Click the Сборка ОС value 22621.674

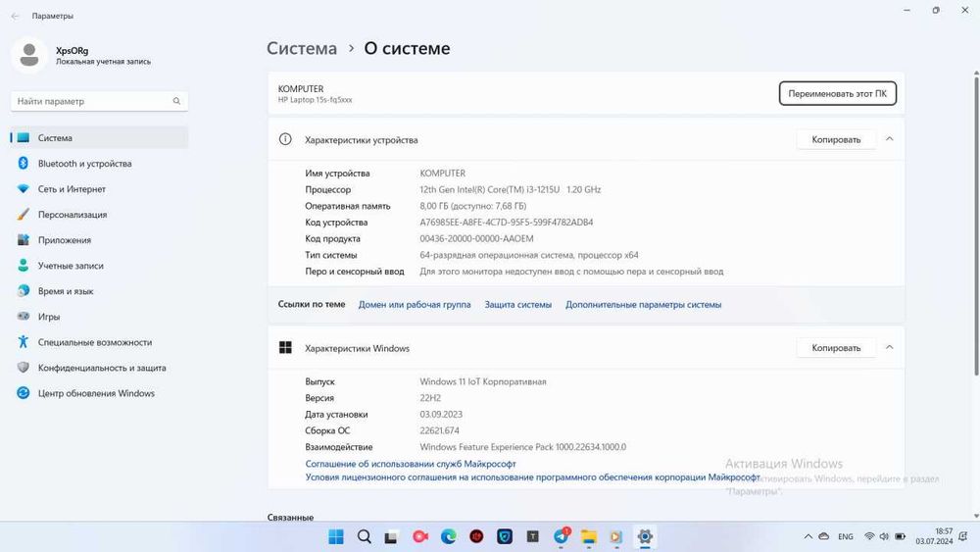(439, 430)
